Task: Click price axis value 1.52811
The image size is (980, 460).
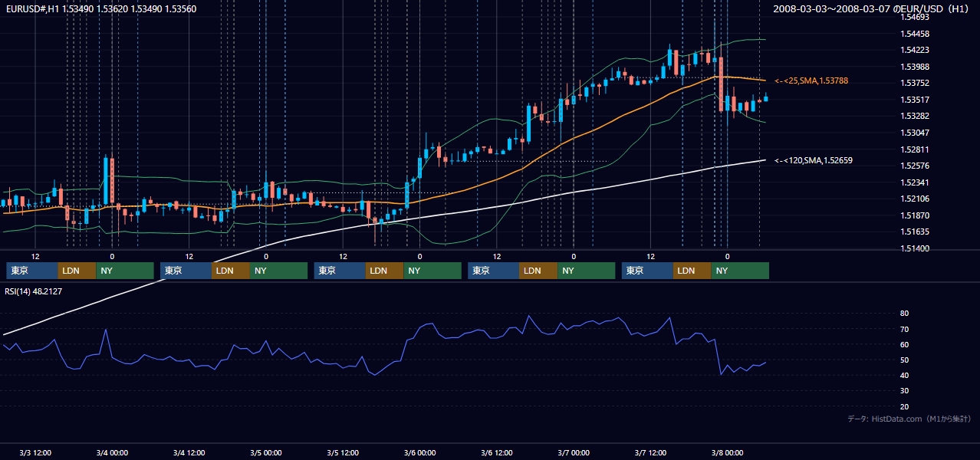Action: (x=915, y=149)
